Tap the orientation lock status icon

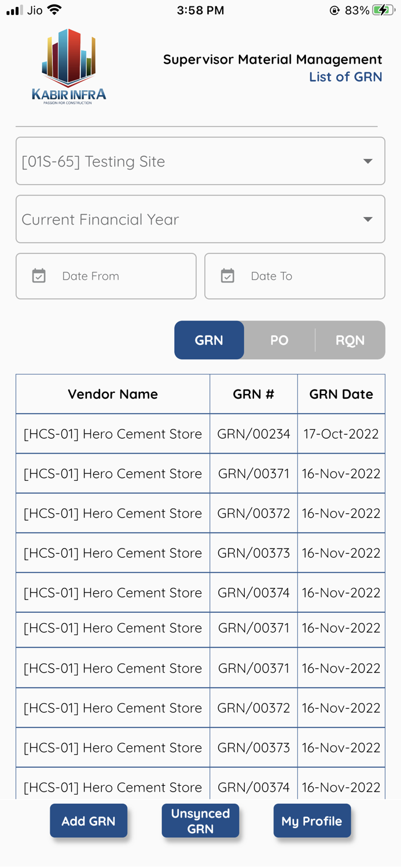(334, 10)
